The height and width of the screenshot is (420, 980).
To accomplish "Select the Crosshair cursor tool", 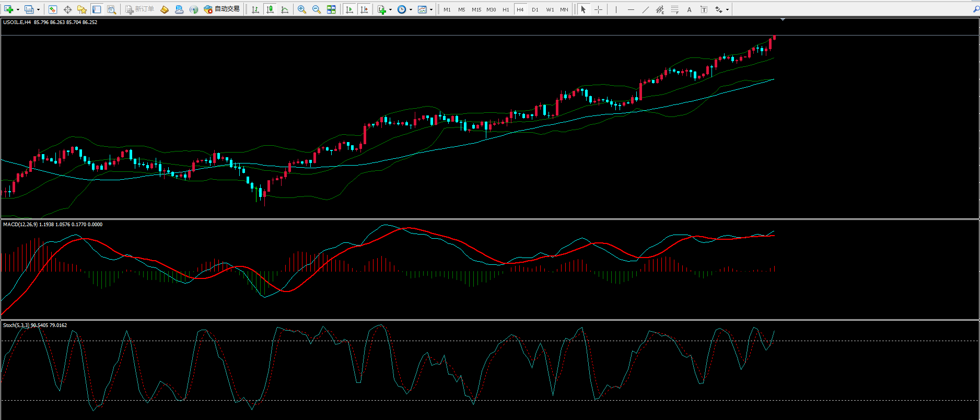I will [x=598, y=9].
